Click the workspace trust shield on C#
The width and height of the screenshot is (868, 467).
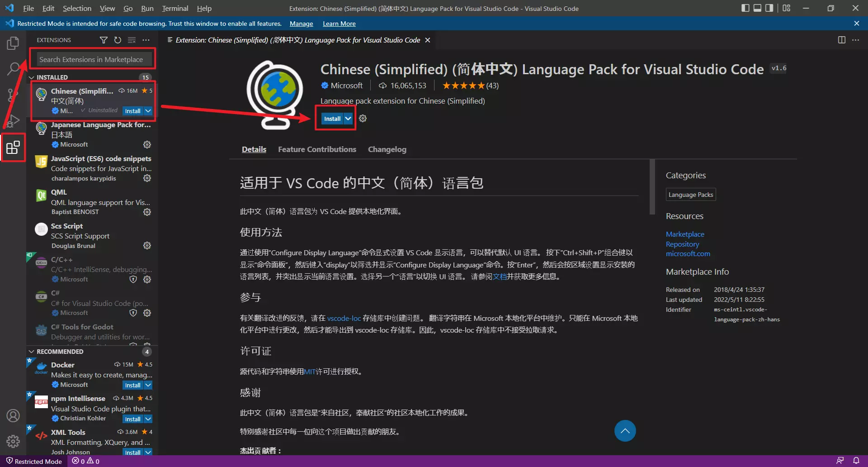133,313
